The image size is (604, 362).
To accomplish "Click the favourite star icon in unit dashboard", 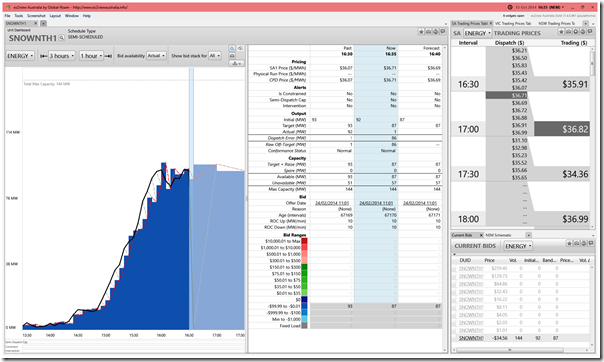I will tap(421, 32).
